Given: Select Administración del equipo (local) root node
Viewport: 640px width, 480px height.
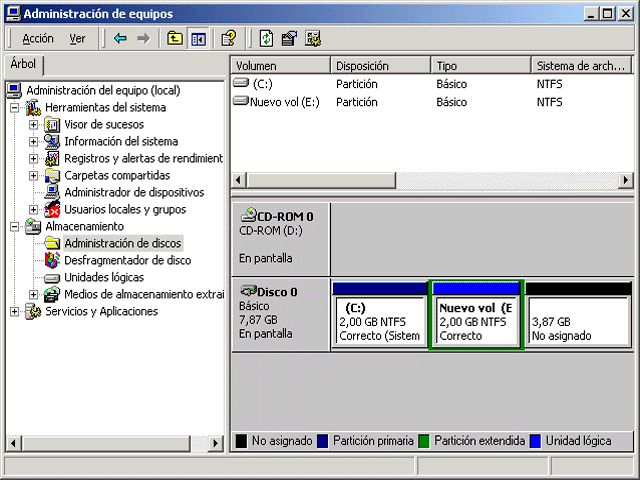Looking at the screenshot, I should click(x=103, y=90).
